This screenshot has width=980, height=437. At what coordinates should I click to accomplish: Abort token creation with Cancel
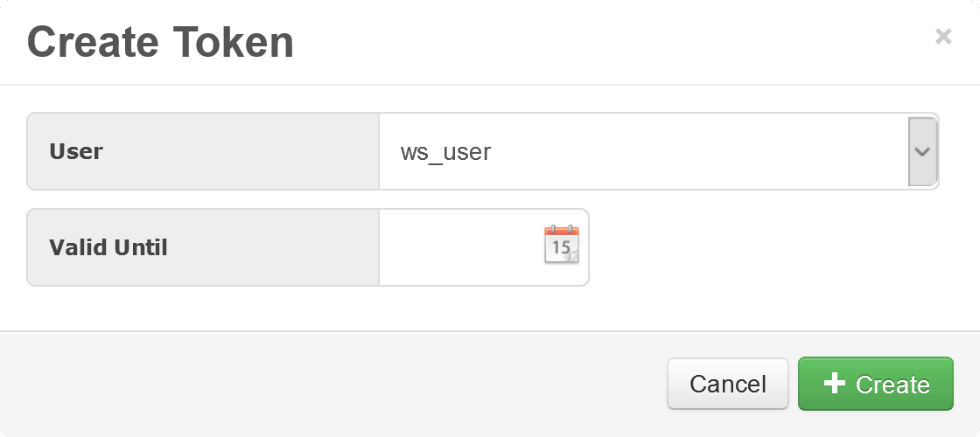point(727,384)
